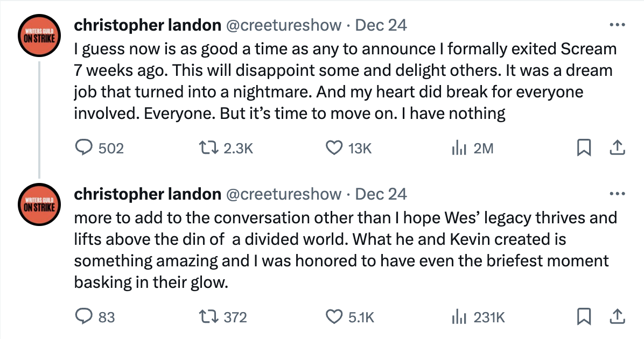This screenshot has height=339, width=644.
Task: Click Dec 24 timestamp on first tweet
Action: (382, 25)
